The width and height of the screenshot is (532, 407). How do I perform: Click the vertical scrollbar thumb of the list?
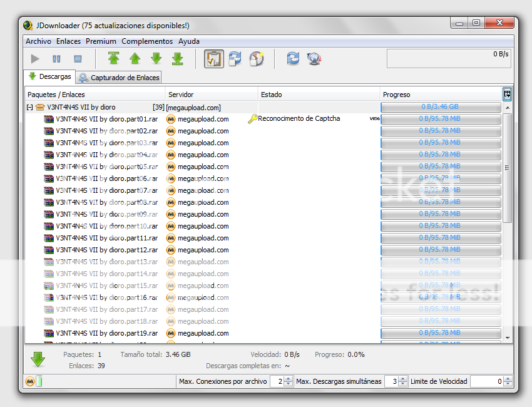click(507, 168)
